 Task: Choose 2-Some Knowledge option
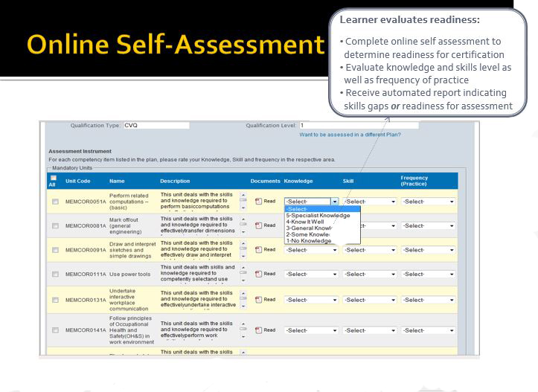click(x=322, y=234)
